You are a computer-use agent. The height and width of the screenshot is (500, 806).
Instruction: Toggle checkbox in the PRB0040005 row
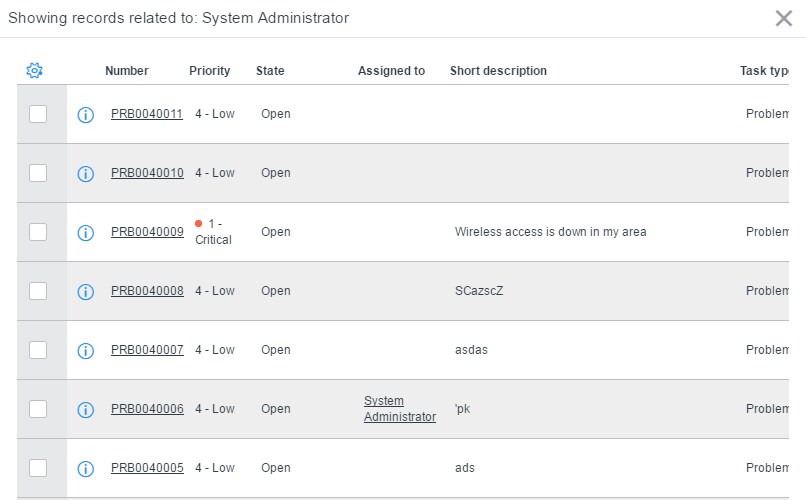tap(38, 468)
